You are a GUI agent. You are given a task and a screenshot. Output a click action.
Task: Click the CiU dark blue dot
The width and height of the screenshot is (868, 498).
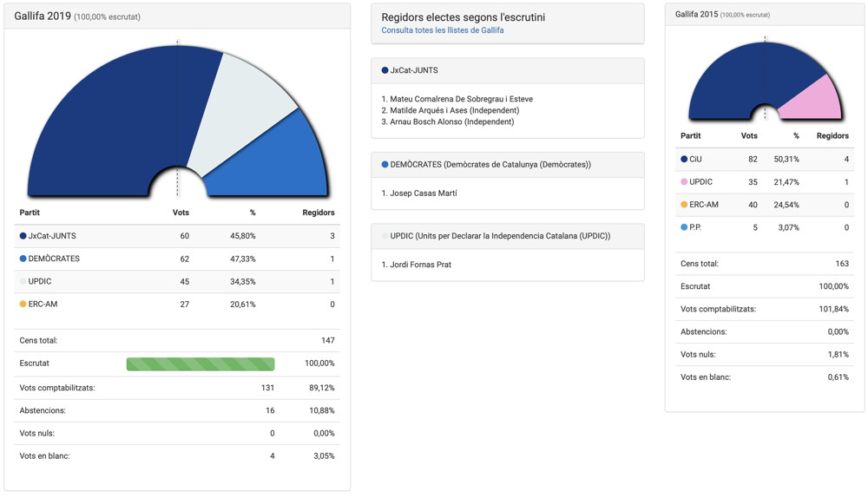click(684, 160)
